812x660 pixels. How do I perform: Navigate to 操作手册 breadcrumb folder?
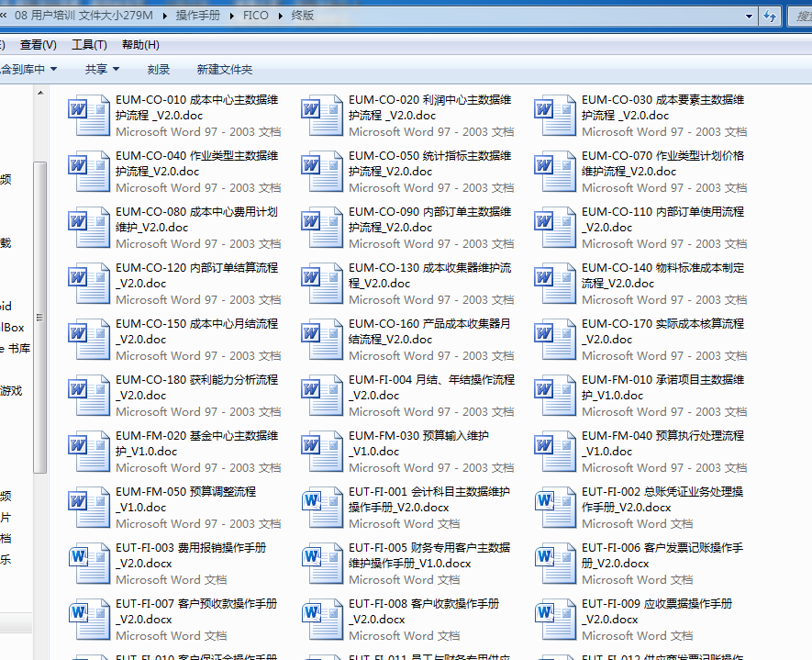[198, 16]
